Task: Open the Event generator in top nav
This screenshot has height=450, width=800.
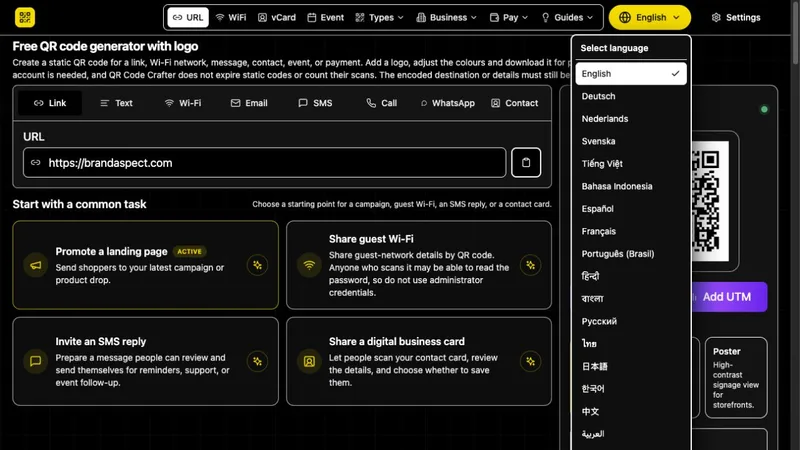Action: click(326, 17)
